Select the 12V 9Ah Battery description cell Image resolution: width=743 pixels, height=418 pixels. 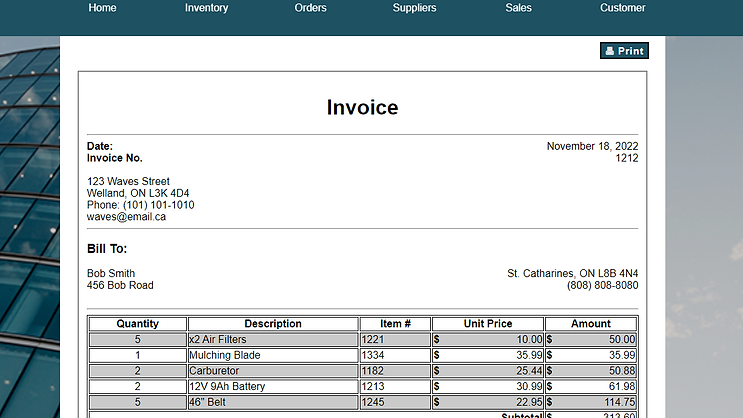(x=273, y=386)
